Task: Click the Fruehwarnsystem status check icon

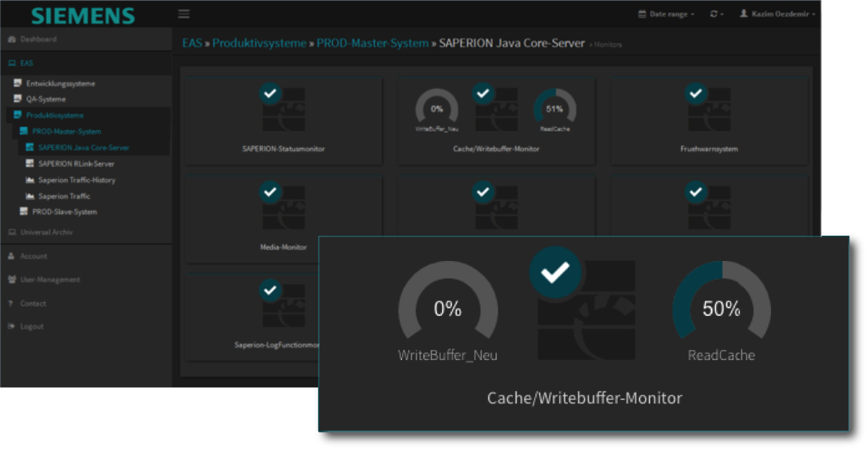Action: pyautogui.click(x=696, y=93)
